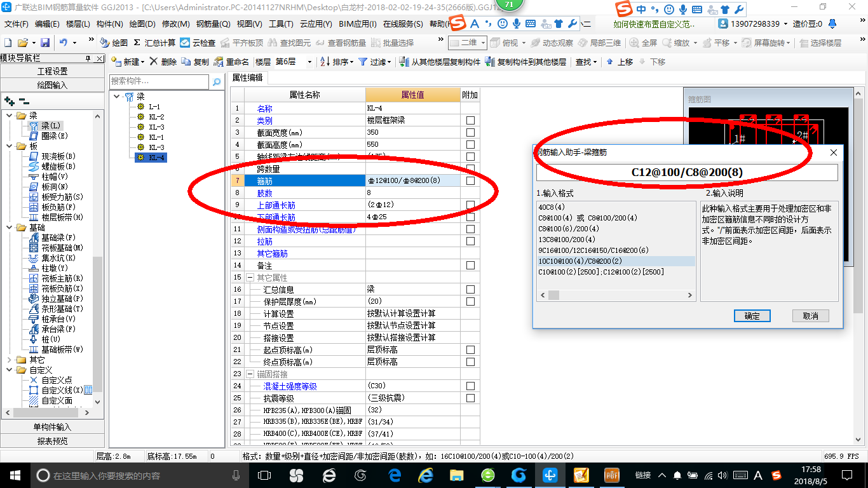Click 复制 copy component icon
Screen dimensions: 868x488
click(195, 62)
